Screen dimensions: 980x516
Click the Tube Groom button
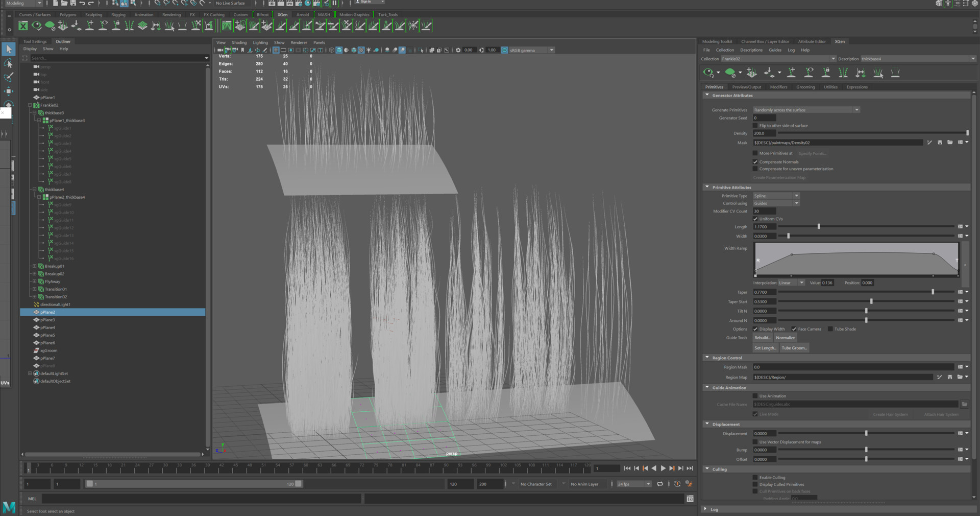794,348
